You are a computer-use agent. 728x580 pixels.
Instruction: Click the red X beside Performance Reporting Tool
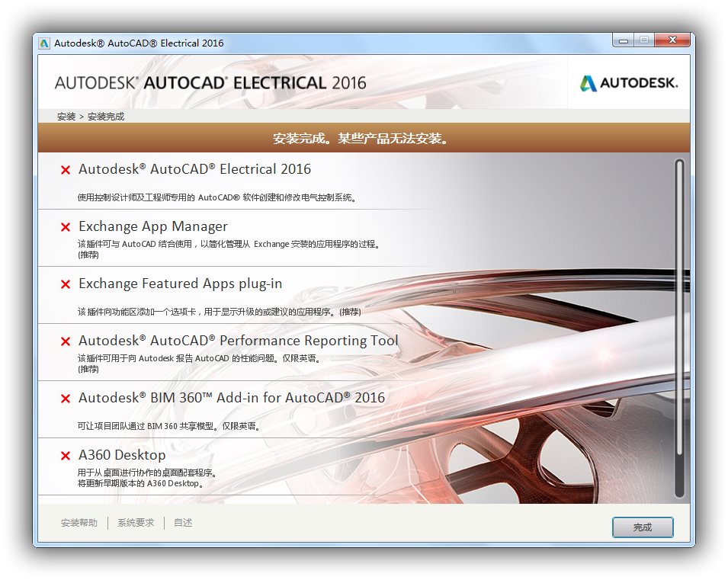(66, 341)
